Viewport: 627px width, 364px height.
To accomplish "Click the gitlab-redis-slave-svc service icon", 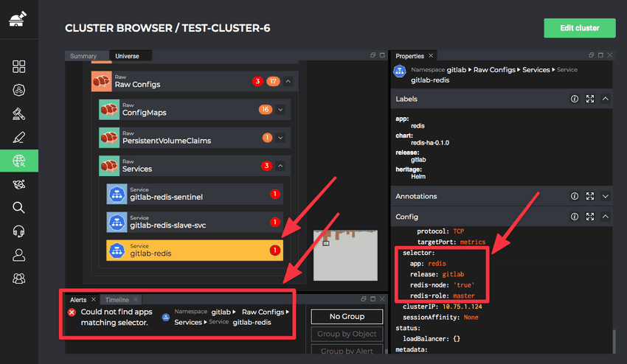I will 117,222.
